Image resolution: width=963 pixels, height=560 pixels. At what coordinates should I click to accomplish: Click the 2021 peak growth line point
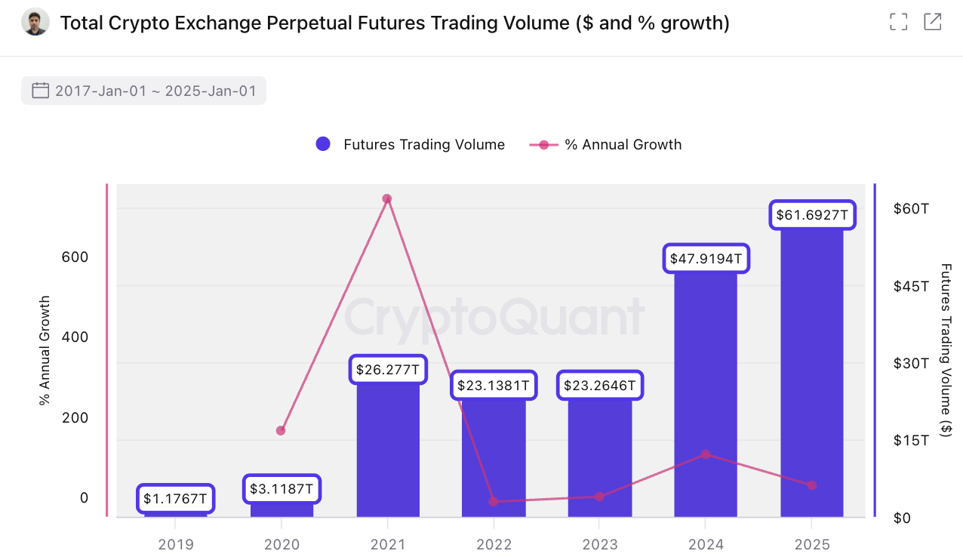387,199
